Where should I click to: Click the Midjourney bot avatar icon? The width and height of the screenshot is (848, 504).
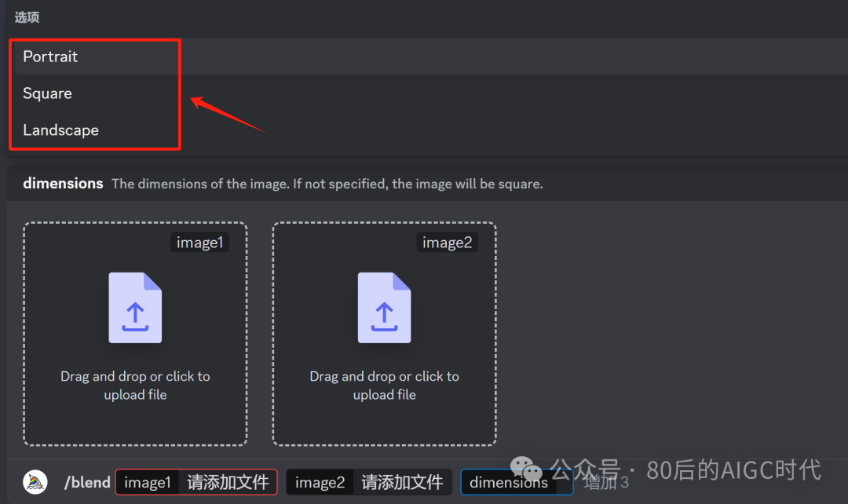pos(35,482)
